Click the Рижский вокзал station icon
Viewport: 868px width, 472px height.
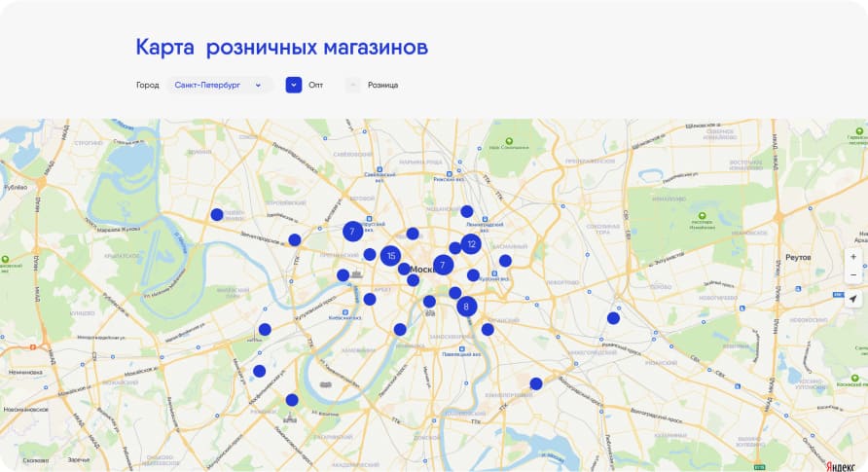[450, 174]
